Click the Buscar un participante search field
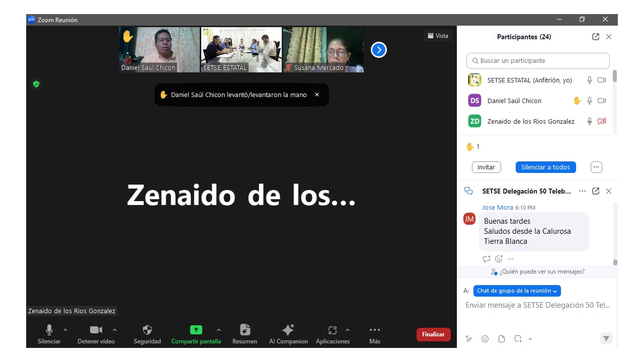 click(x=538, y=61)
